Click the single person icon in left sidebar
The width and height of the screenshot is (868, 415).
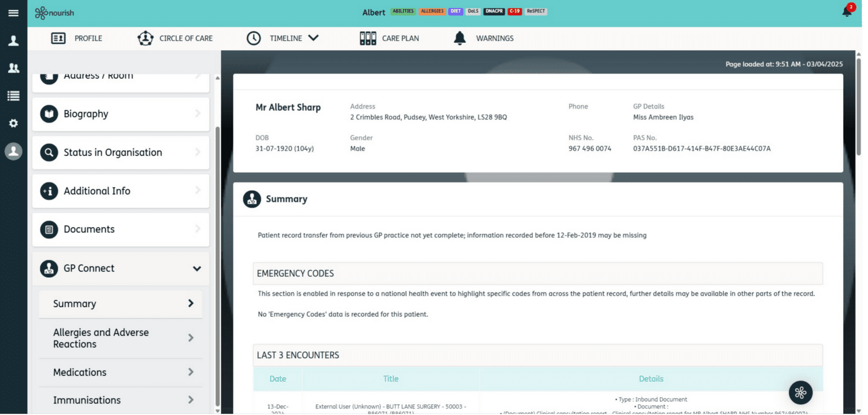(x=14, y=41)
